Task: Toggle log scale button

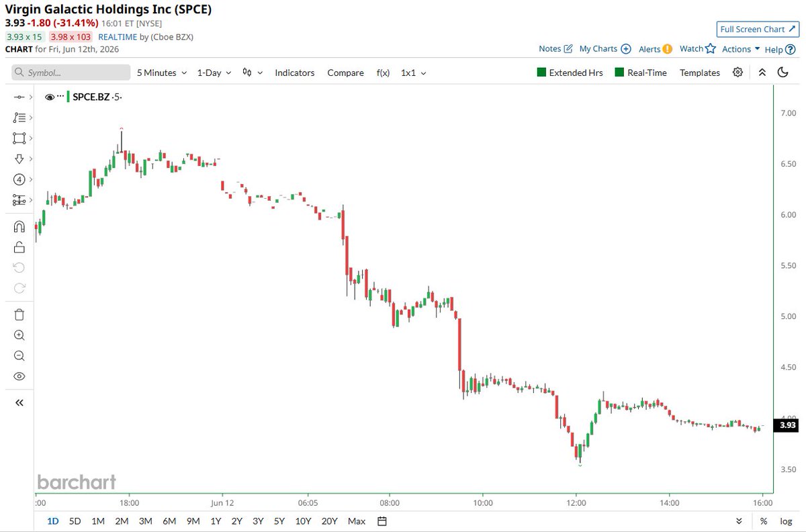Action: (x=786, y=521)
